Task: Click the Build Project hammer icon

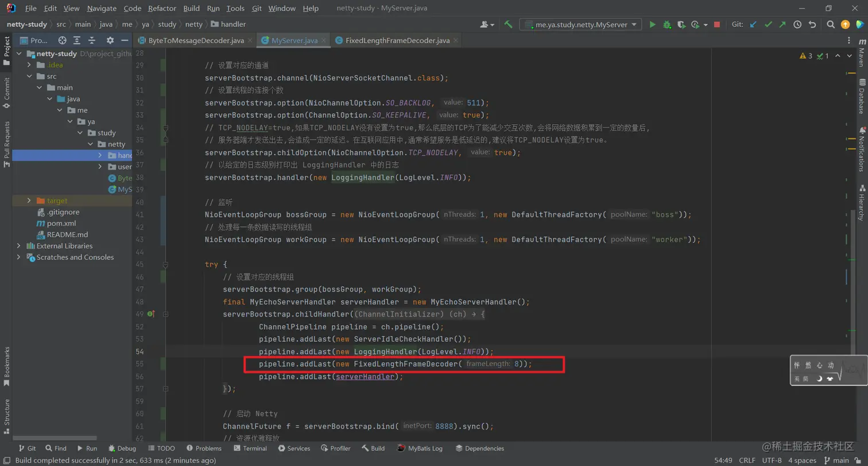Action: point(508,25)
